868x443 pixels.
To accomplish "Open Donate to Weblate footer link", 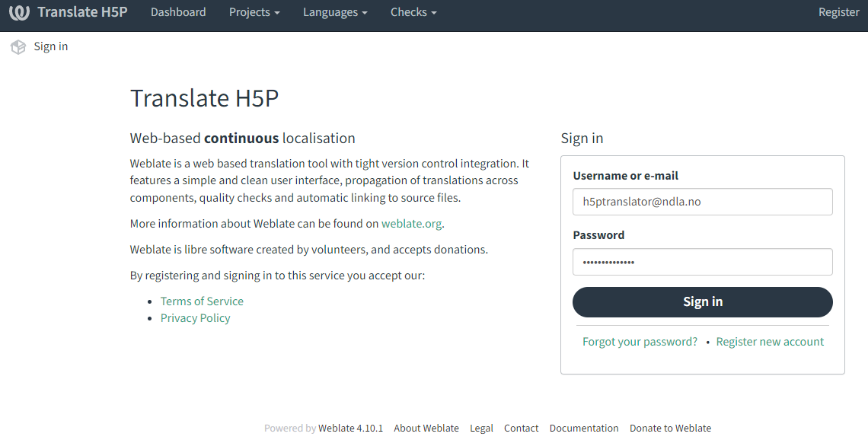I will click(670, 428).
